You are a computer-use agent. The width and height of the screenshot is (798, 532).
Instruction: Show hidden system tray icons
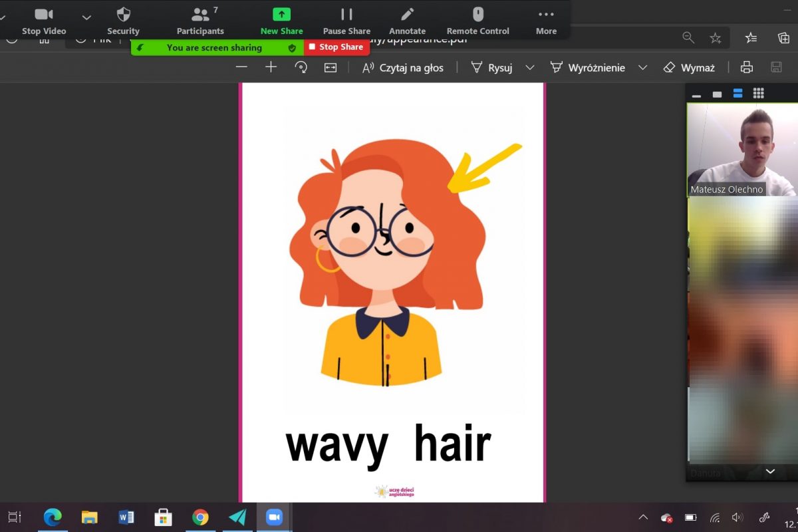click(x=643, y=517)
